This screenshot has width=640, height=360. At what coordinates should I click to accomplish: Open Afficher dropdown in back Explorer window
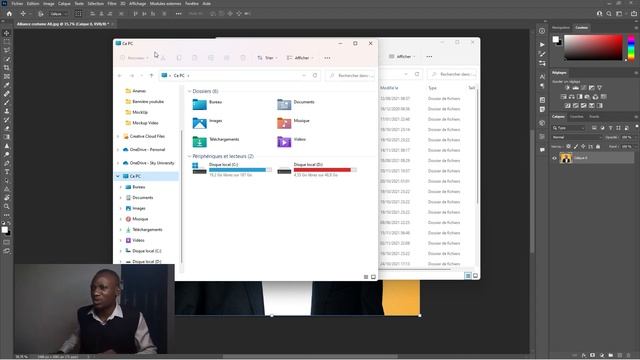[x=402, y=56]
